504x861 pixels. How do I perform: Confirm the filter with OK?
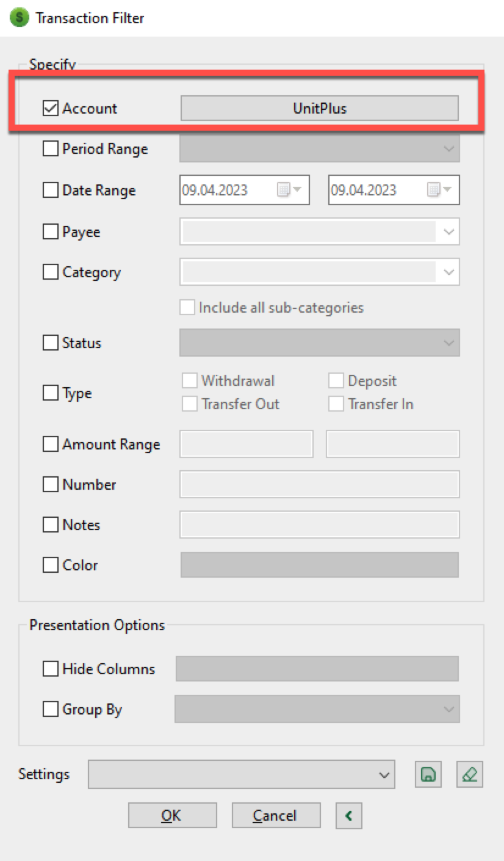point(173,815)
